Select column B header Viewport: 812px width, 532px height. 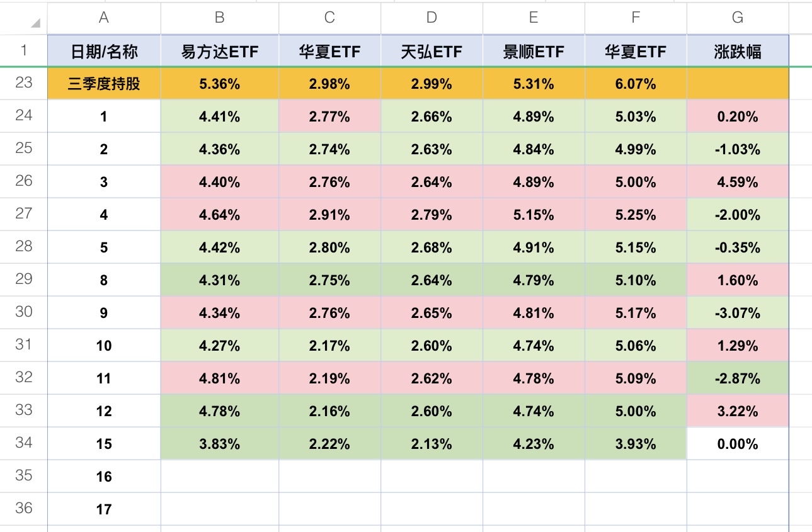point(220,18)
